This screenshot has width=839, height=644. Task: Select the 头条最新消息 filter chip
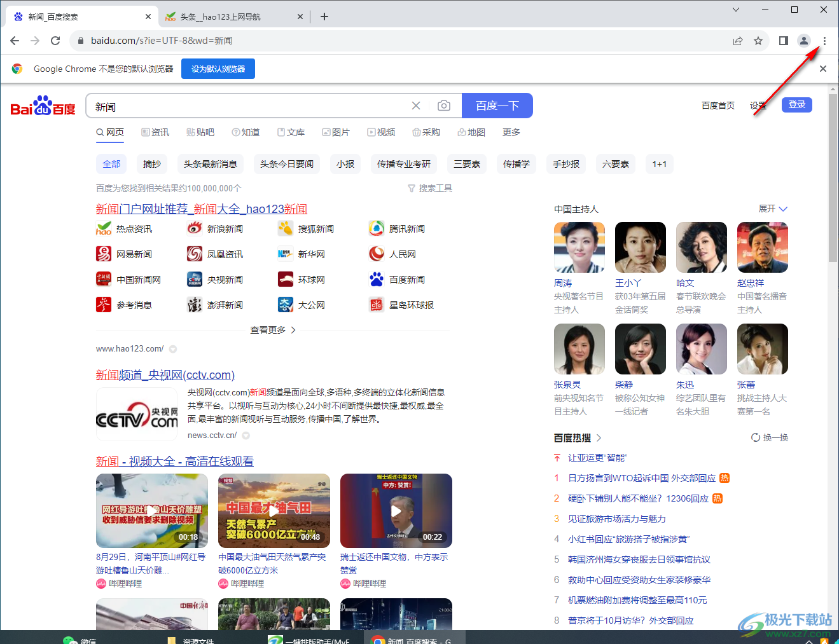pyautogui.click(x=211, y=164)
